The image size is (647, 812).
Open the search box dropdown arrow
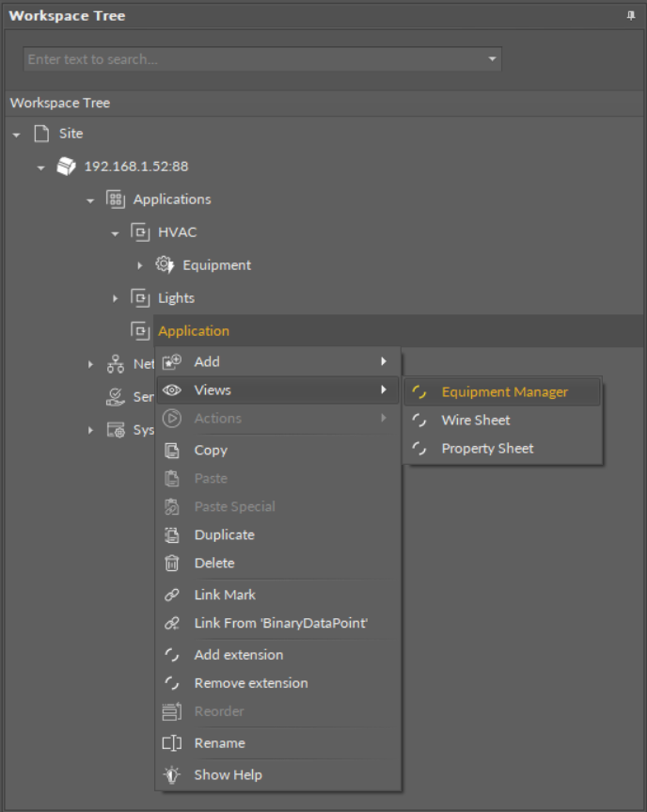pos(491,59)
